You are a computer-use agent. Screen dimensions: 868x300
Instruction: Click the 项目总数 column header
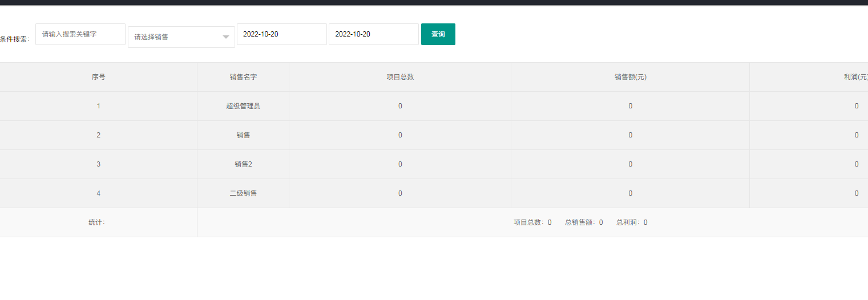point(400,77)
